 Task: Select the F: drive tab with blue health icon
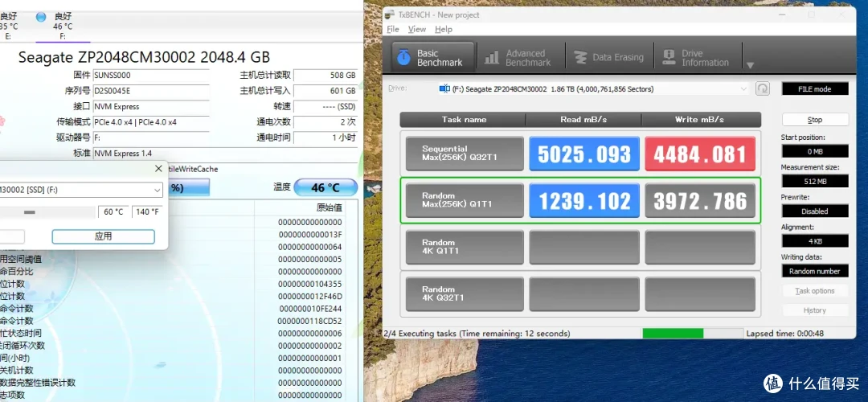coord(63,26)
